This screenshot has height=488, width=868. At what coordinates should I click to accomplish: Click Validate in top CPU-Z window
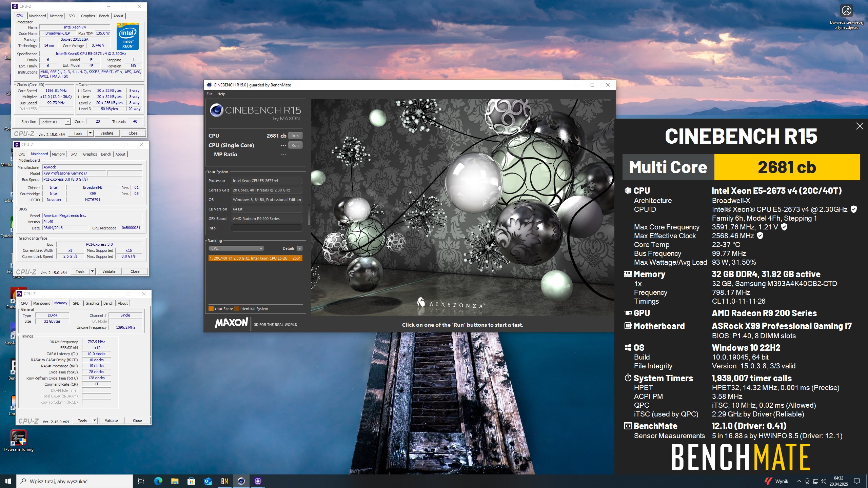(107, 133)
